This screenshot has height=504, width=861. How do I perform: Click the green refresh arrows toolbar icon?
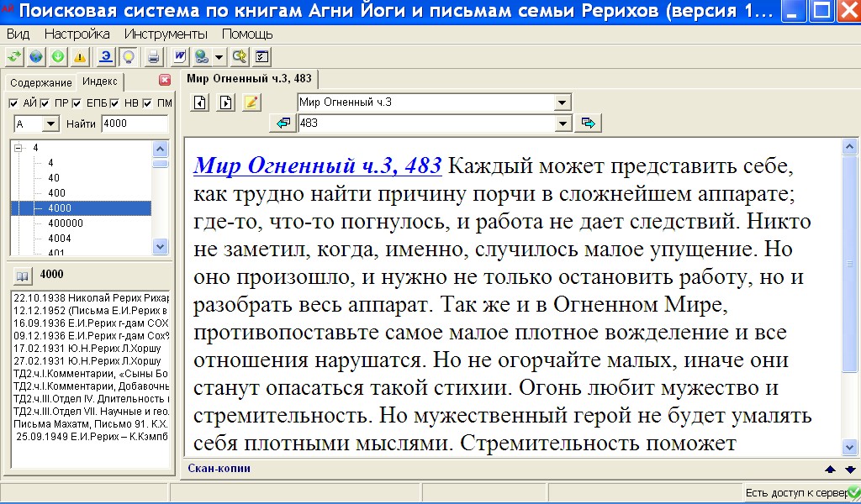tap(14, 57)
